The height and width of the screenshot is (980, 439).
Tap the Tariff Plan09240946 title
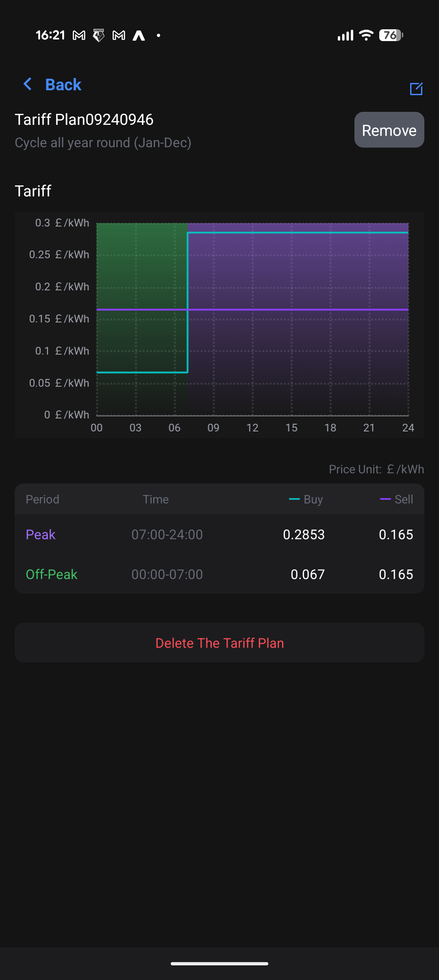pyautogui.click(x=84, y=120)
